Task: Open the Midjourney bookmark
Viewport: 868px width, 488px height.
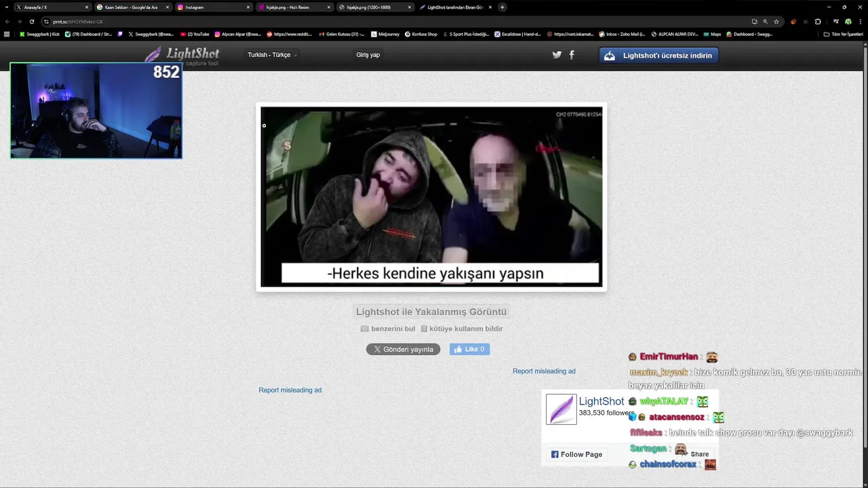Action: (x=384, y=34)
